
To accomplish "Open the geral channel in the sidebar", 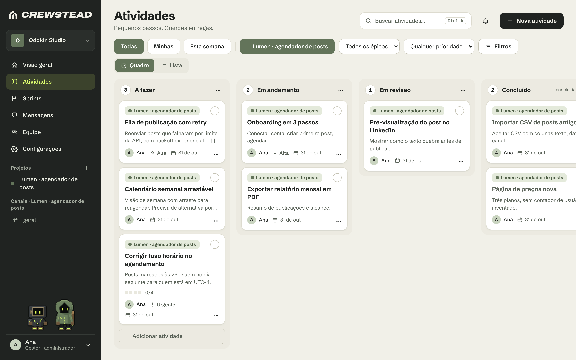I will 50,220.
